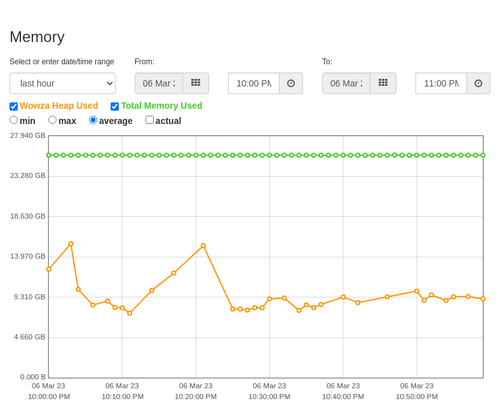
Task: Click the '0.000 B' y-axis label
Action: click(x=33, y=377)
